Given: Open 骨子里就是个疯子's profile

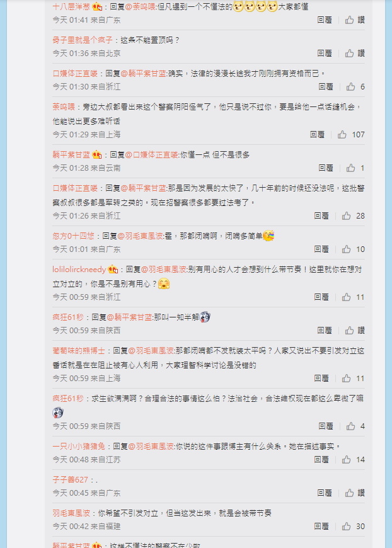Looking at the screenshot, I should point(83,40).
